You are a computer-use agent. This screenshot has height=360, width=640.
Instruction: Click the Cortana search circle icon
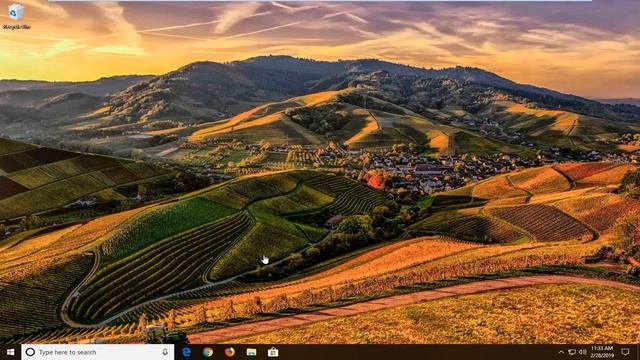(x=30, y=352)
